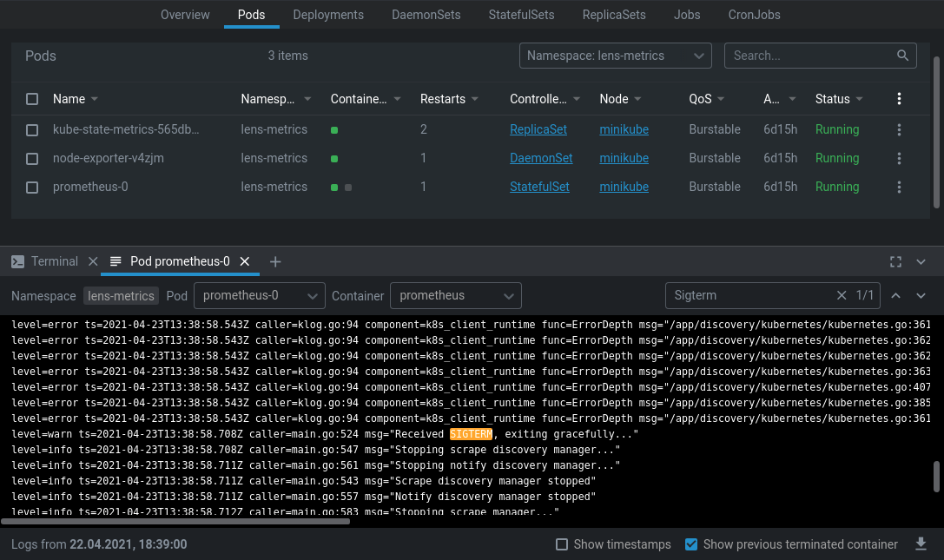Switch to the Terminal dock tab
Image resolution: width=944 pixels, height=560 pixels.
coord(54,261)
